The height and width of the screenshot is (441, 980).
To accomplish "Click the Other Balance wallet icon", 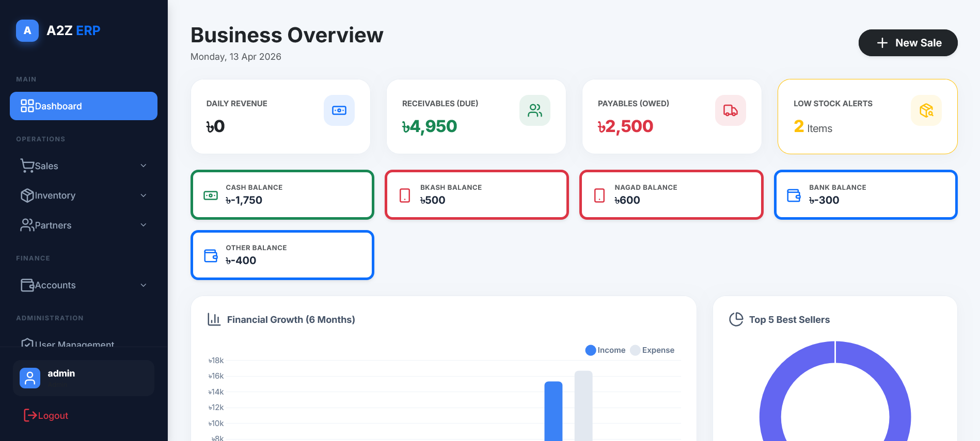I will click(211, 256).
